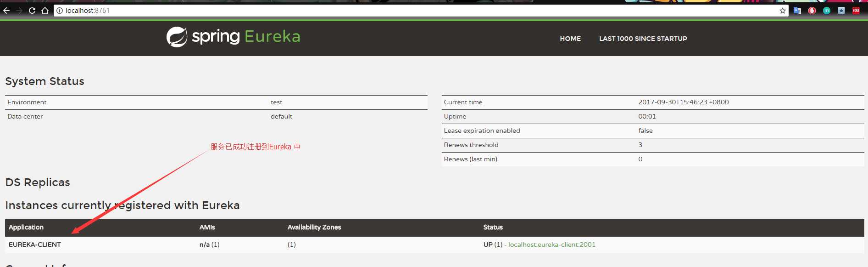Select the Renews threshold value 3
This screenshot has width=868, height=267.
[640, 145]
